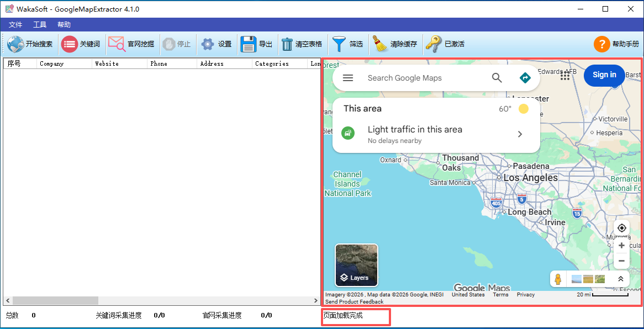This screenshot has width=644, height=329.
Task: Expand the map imagery options chevron
Action: pyautogui.click(x=620, y=279)
